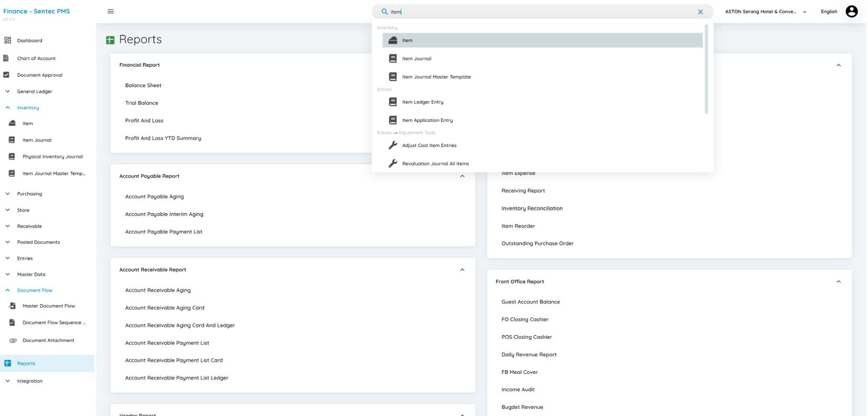Select Item Journal from search results
Image resolution: width=868 pixels, height=416 pixels.
click(x=417, y=59)
